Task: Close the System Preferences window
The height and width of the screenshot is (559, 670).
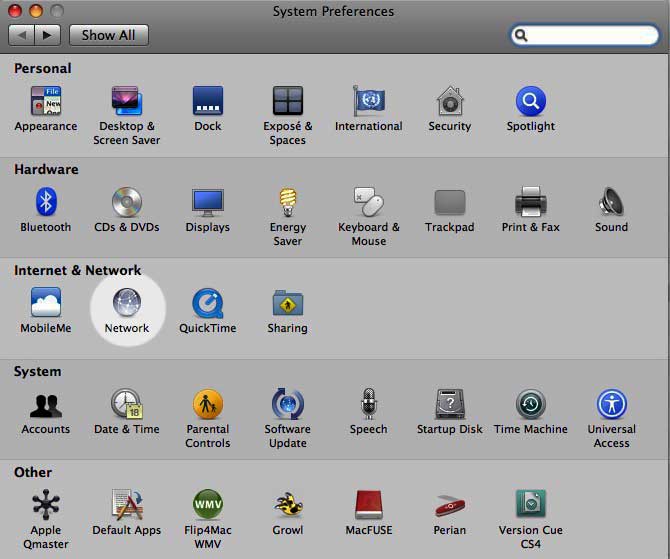Action: (15, 11)
